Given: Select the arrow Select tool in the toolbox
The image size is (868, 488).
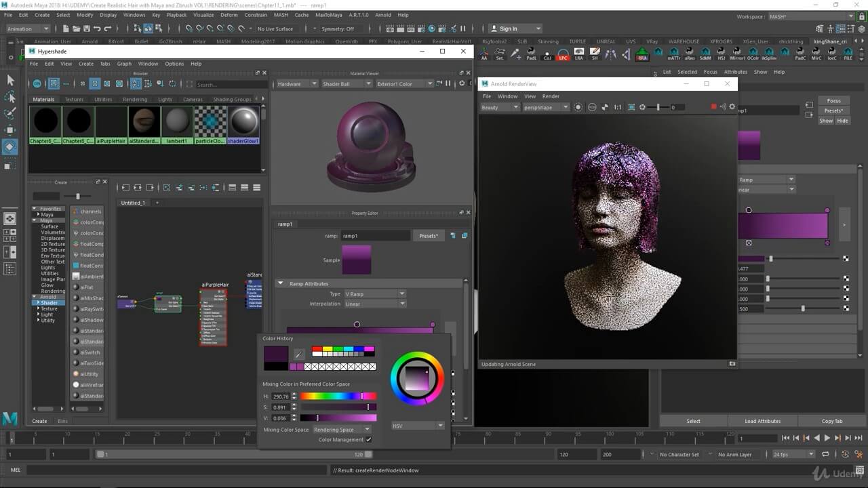Looking at the screenshot, I should [x=10, y=80].
